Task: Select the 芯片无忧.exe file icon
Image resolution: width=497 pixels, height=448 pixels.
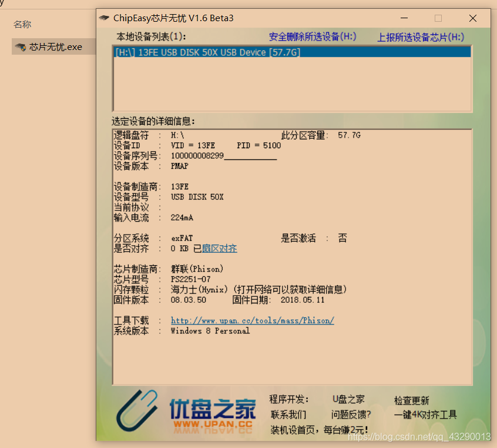Action: coord(21,47)
